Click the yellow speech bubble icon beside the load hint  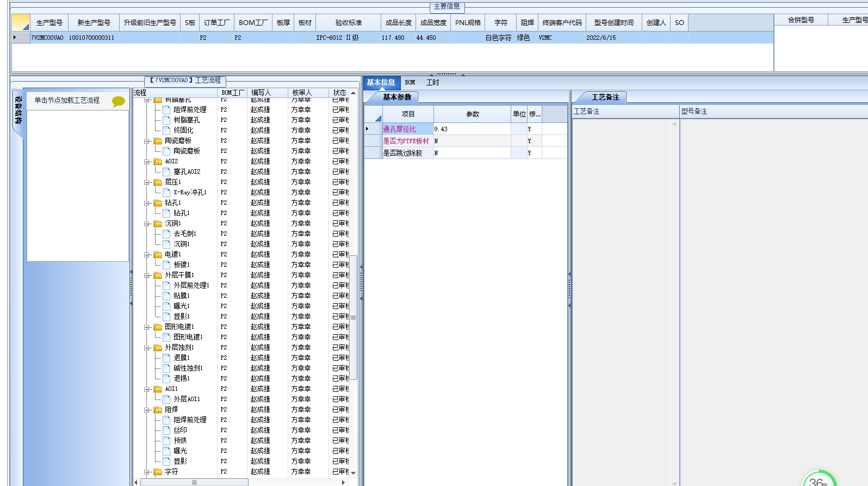click(118, 101)
